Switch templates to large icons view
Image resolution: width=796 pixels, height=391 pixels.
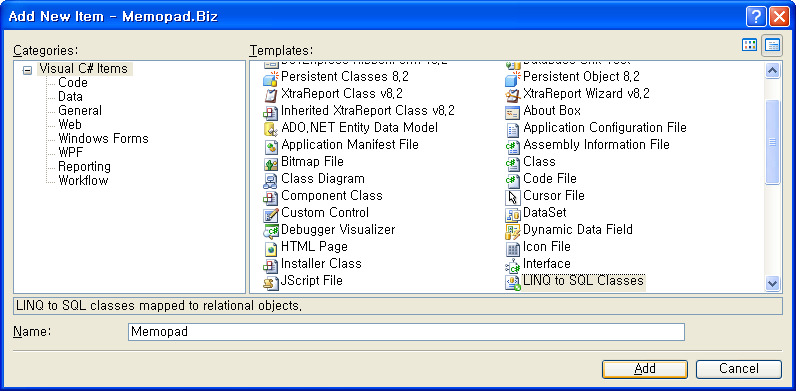749,45
